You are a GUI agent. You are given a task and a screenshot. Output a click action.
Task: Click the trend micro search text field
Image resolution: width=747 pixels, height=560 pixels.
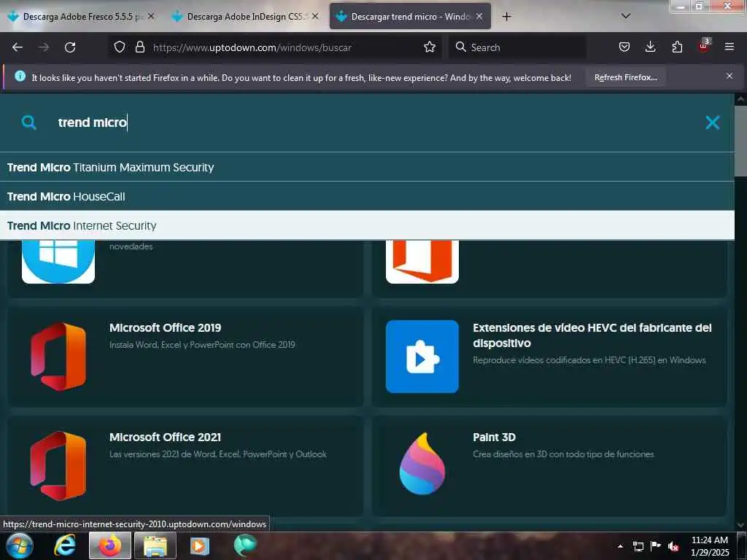(x=371, y=122)
